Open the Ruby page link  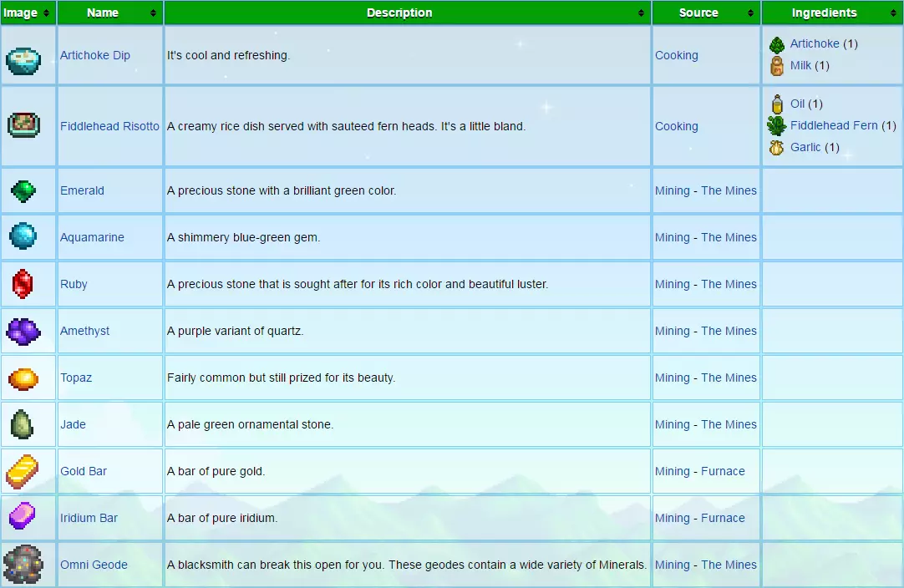(x=74, y=284)
